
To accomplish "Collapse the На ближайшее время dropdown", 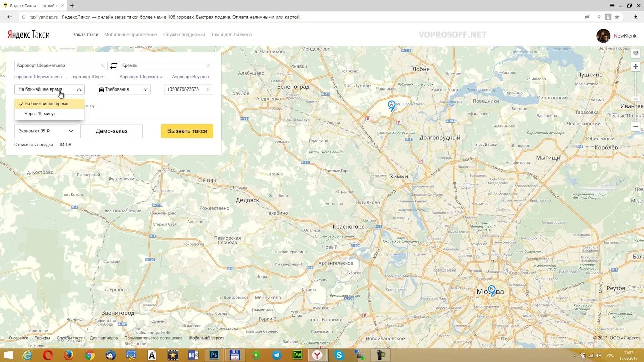I will (x=49, y=89).
